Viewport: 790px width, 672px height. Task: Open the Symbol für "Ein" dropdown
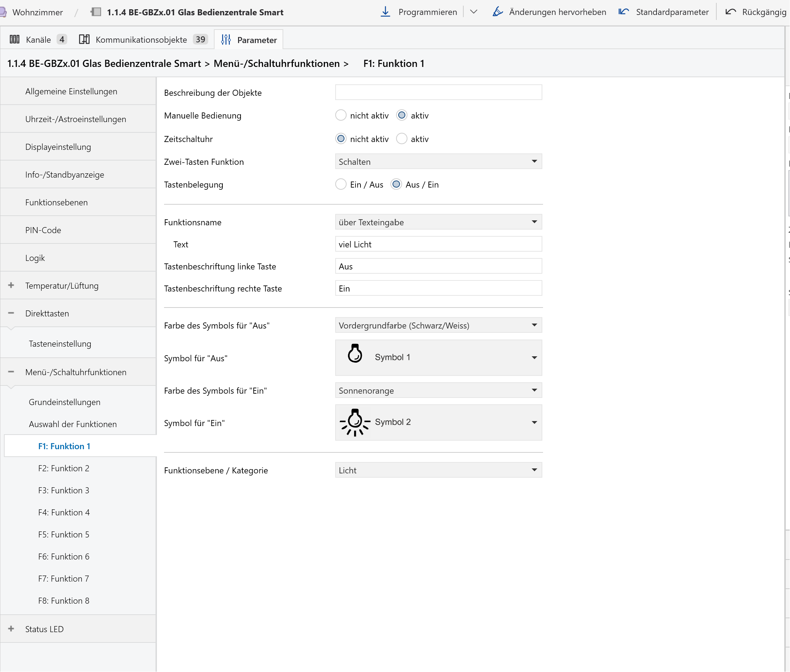point(438,422)
